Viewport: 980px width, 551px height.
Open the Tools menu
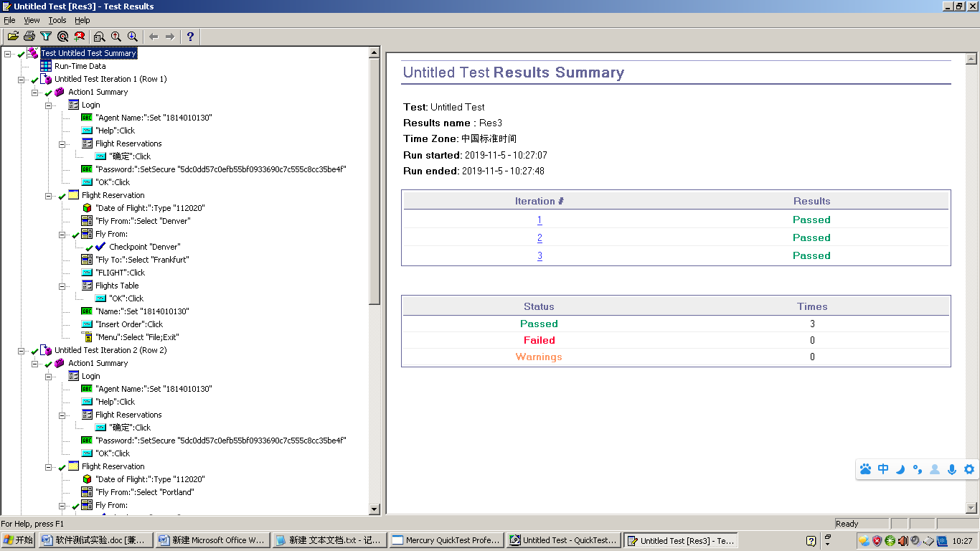[57, 21]
